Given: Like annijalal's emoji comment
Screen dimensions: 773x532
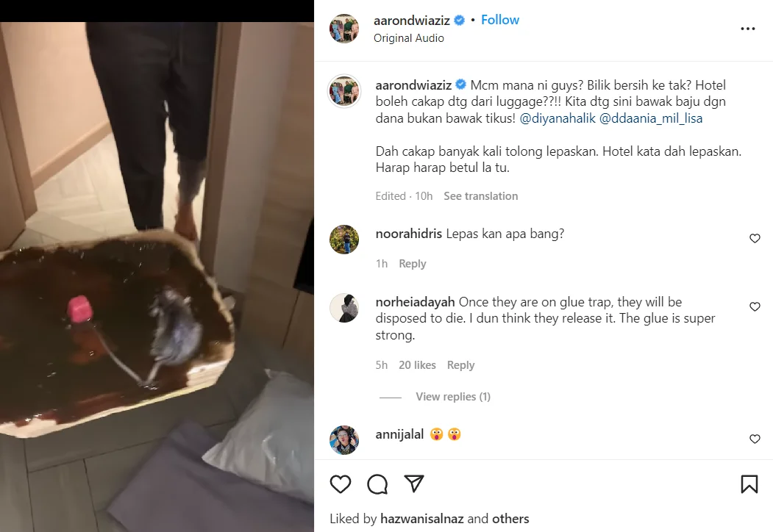Looking at the screenshot, I should 755,439.
